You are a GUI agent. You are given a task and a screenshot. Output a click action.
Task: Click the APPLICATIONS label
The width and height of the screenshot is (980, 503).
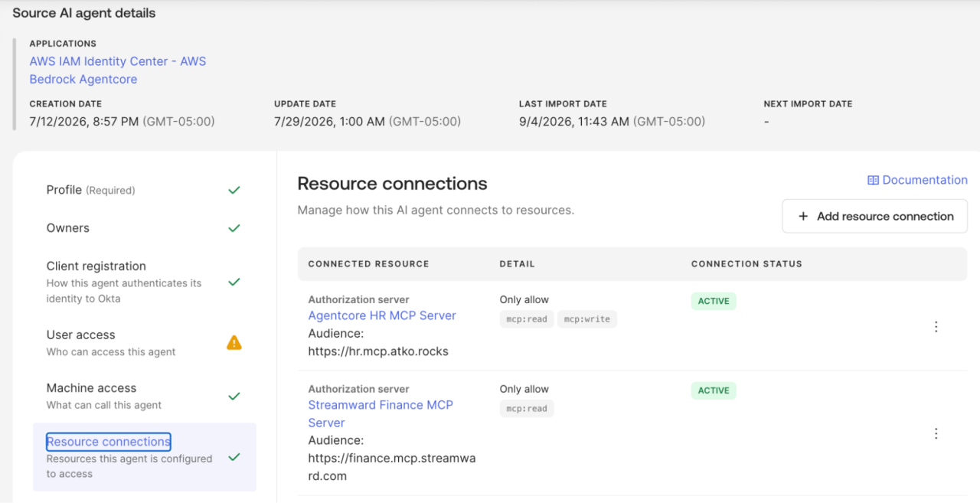(63, 44)
